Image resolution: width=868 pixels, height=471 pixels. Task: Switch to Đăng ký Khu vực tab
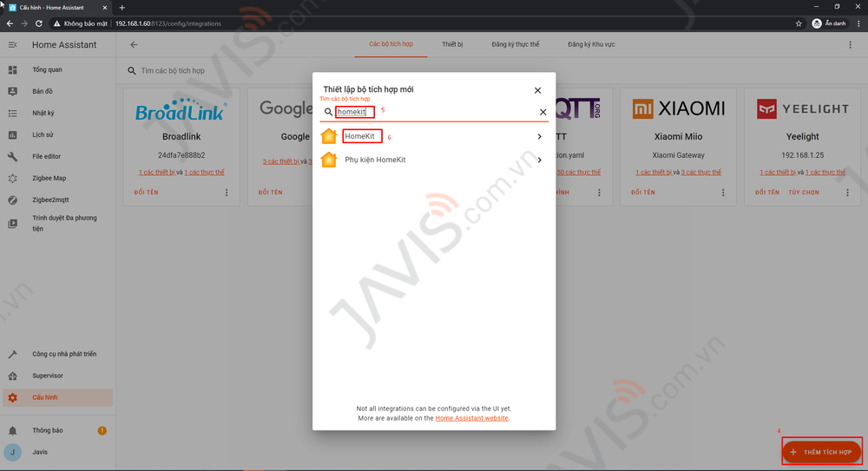pos(591,44)
